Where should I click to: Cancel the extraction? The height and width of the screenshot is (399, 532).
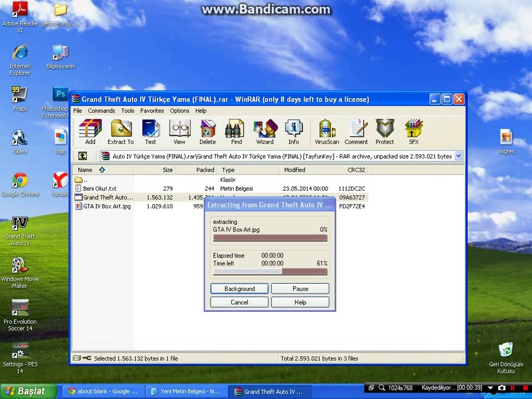coord(239,302)
